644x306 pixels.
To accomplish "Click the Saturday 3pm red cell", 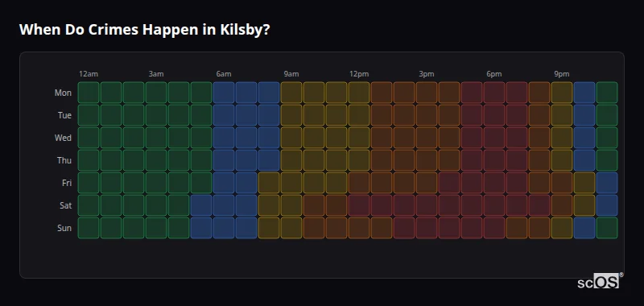I will pyautogui.click(x=427, y=205).
